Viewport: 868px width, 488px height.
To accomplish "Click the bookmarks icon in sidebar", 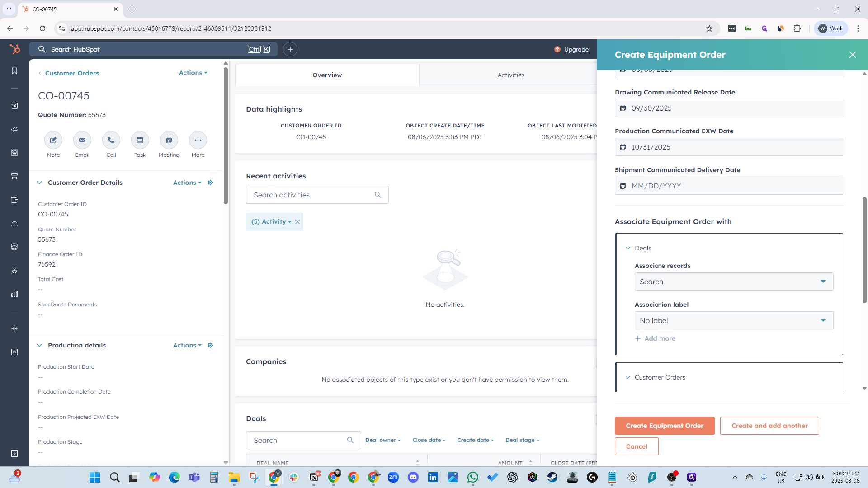I will coord(14,71).
